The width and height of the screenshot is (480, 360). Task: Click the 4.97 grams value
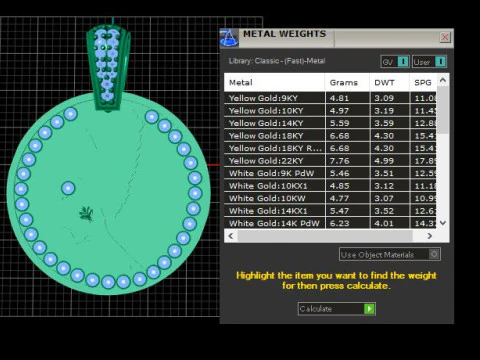pos(339,110)
